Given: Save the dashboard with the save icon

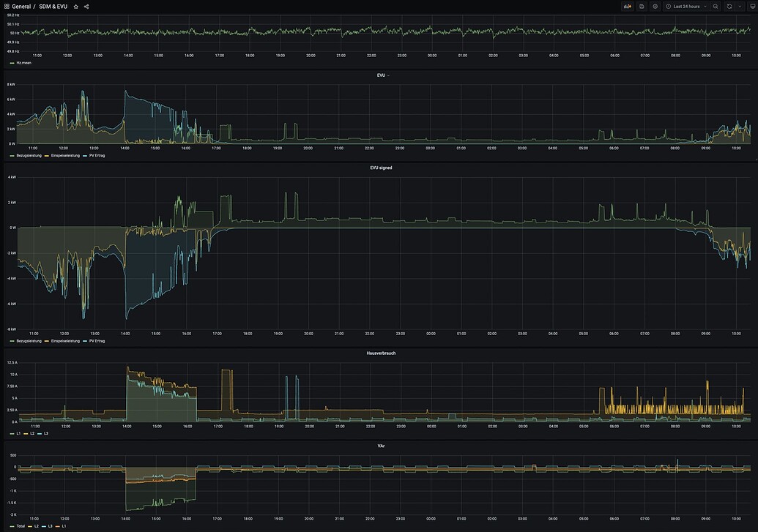Looking at the screenshot, I should (x=642, y=7).
